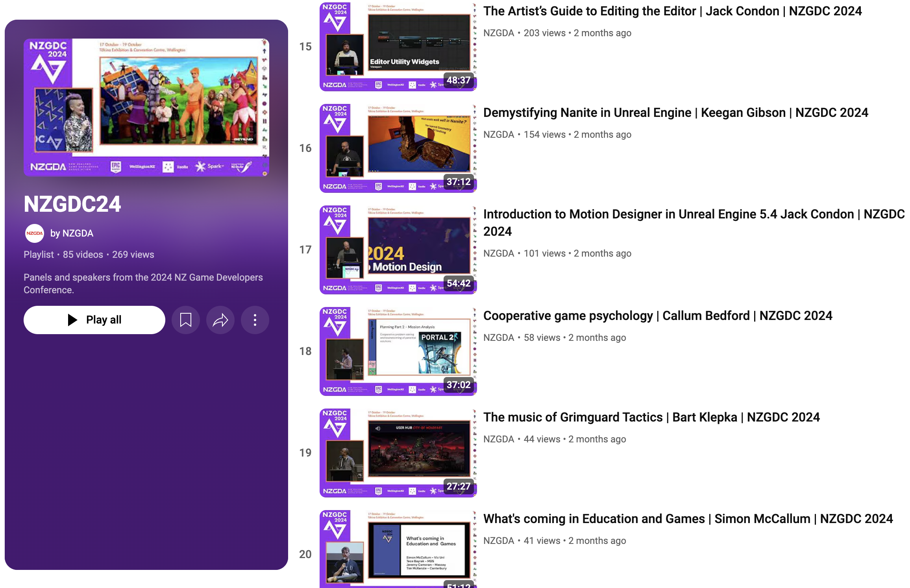Click the share arrow icon
Viewport: 910px width, 588px height.
tap(220, 320)
